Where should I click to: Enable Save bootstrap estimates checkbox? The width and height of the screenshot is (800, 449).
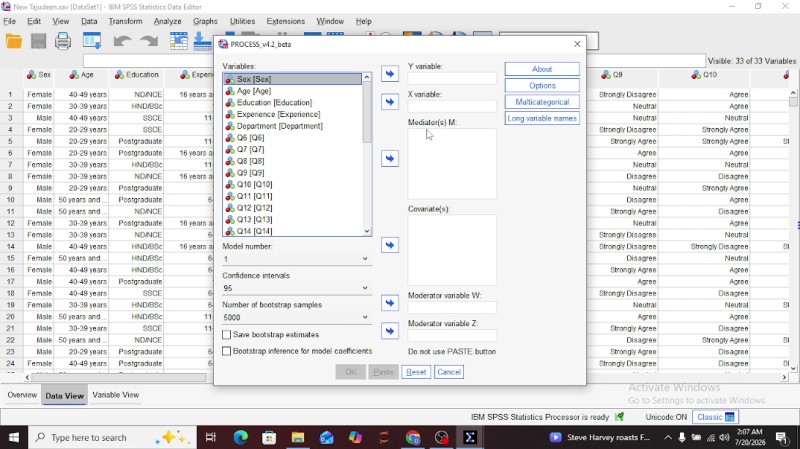point(227,335)
